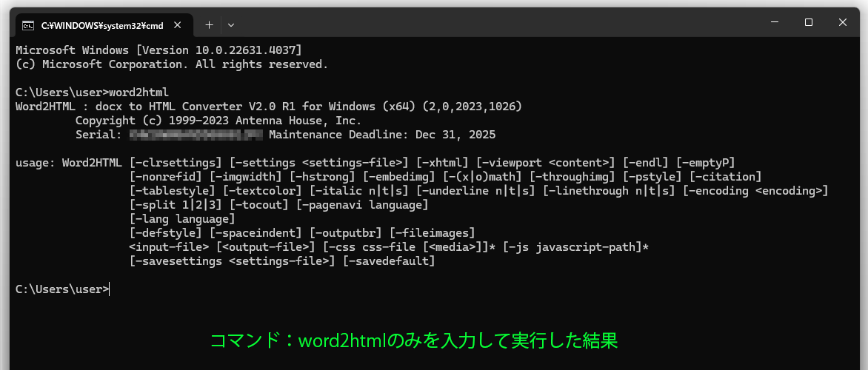Click the [-clrsettings] option in usage
868x370 pixels.
(x=176, y=163)
